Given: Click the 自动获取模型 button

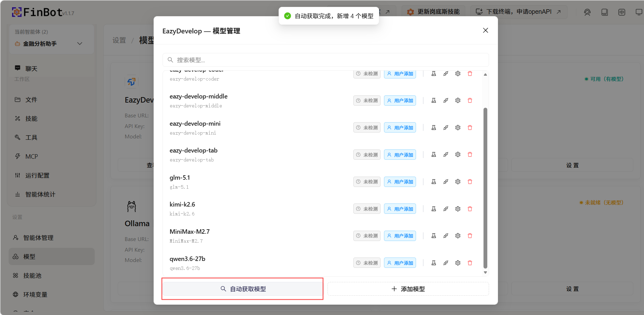Looking at the screenshot, I should (242, 289).
